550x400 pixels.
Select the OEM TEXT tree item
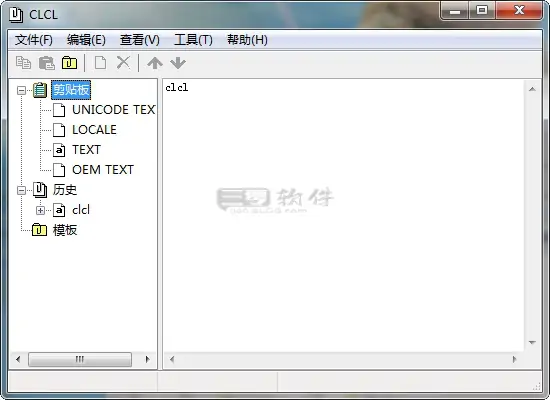(103, 170)
